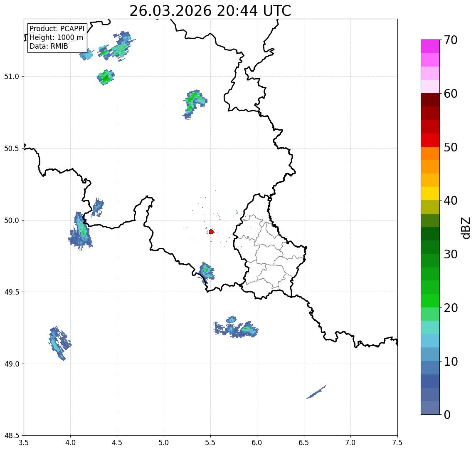The image size is (476, 451).
Task: Click the light blue colorbar segment between 10 and 20
Action: click(x=430, y=341)
